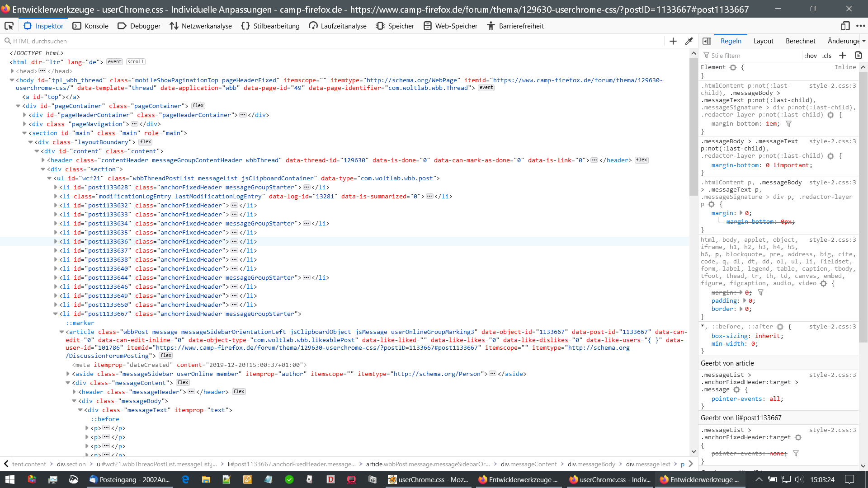Click the flex badge on pageContainer div
This screenshot has height=488, width=868.
point(198,106)
